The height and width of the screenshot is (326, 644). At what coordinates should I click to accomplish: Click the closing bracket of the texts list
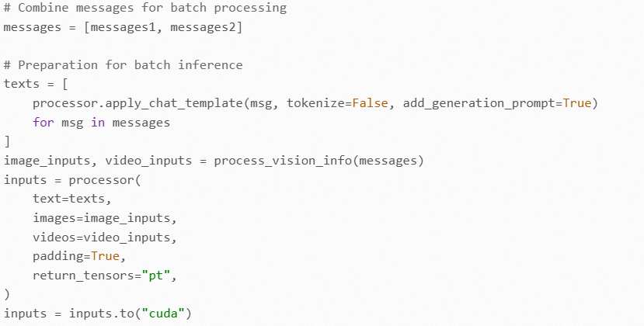click(x=7, y=141)
